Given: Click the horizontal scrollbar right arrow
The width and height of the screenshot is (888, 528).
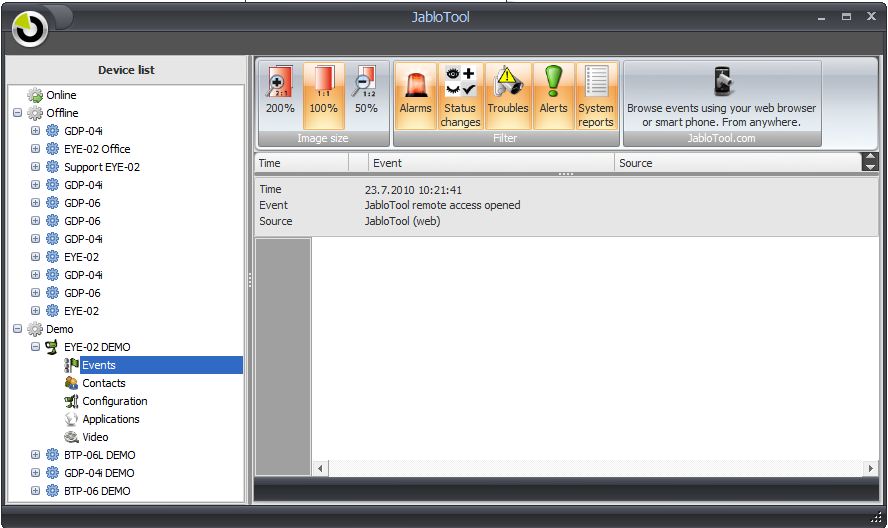Looking at the screenshot, I should (871, 468).
